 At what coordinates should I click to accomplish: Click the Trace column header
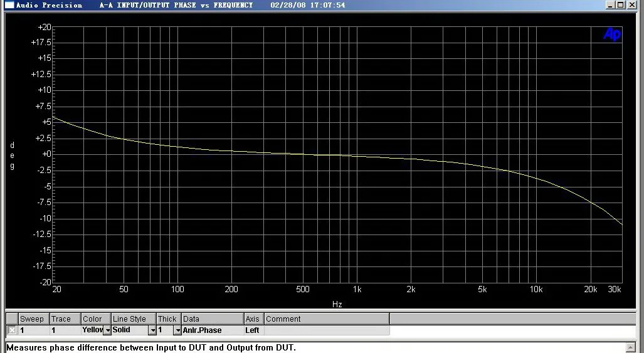(65, 319)
